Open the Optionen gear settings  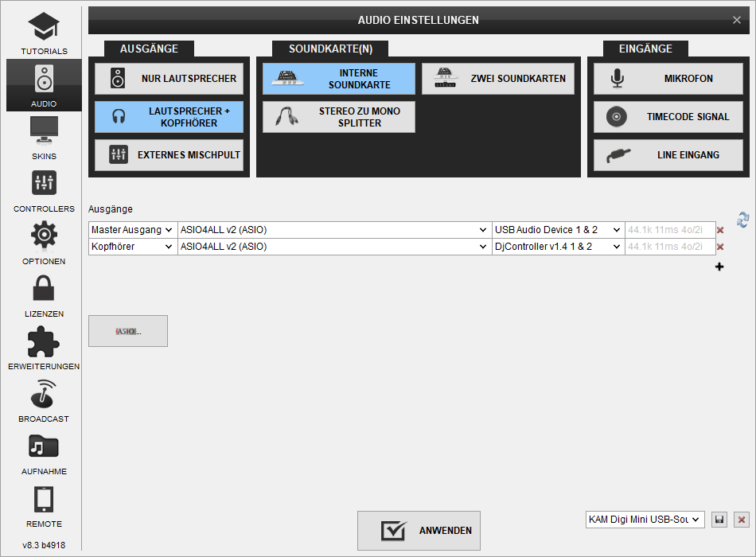click(x=44, y=242)
